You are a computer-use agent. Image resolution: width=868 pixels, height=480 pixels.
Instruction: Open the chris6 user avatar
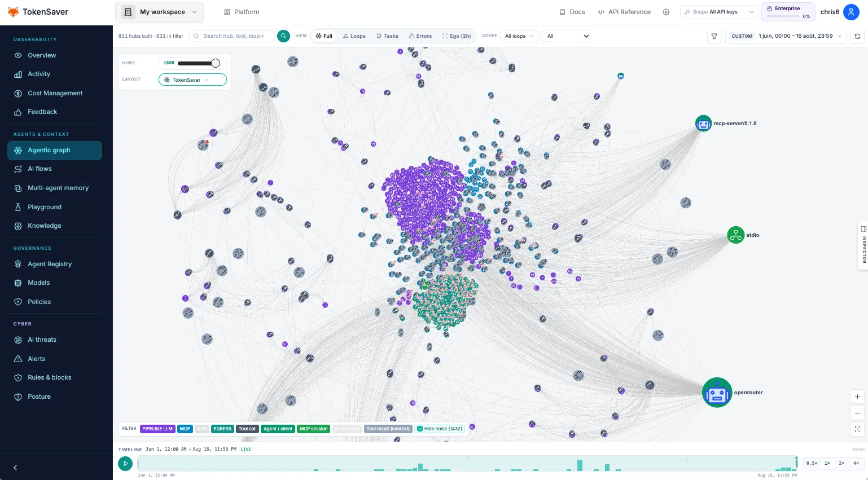click(851, 12)
